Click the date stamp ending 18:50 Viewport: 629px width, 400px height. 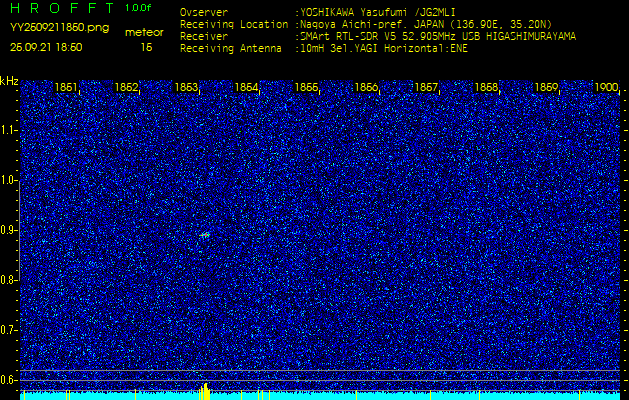[46, 47]
